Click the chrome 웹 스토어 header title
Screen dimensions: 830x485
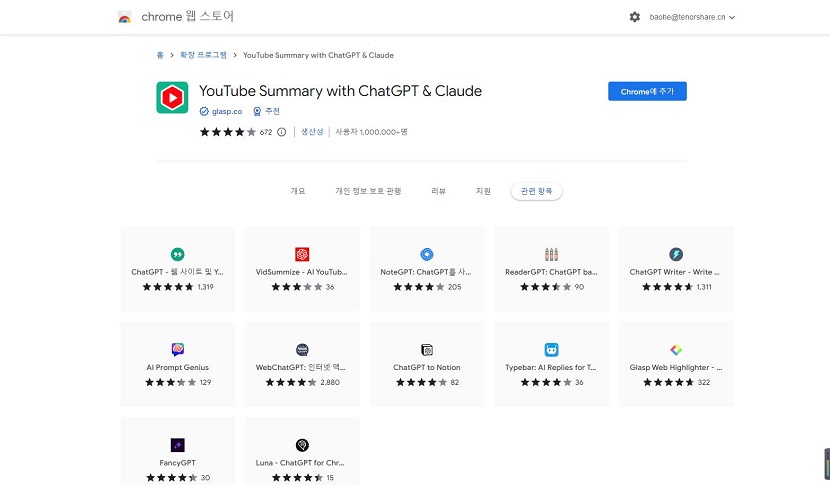click(x=187, y=16)
